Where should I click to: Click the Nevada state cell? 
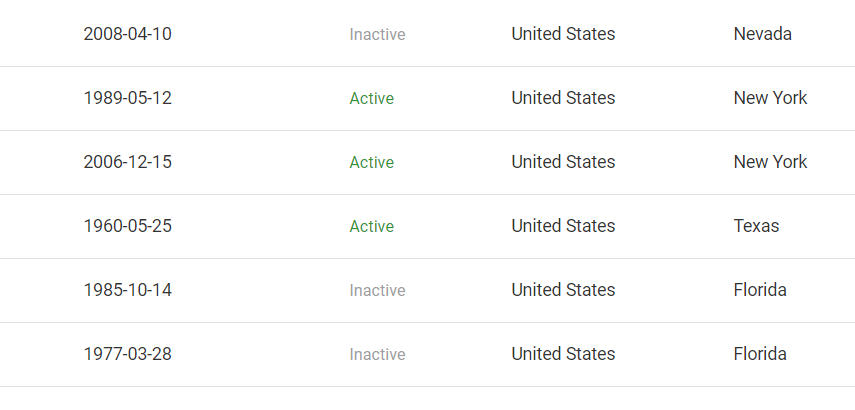pyautogui.click(x=762, y=34)
